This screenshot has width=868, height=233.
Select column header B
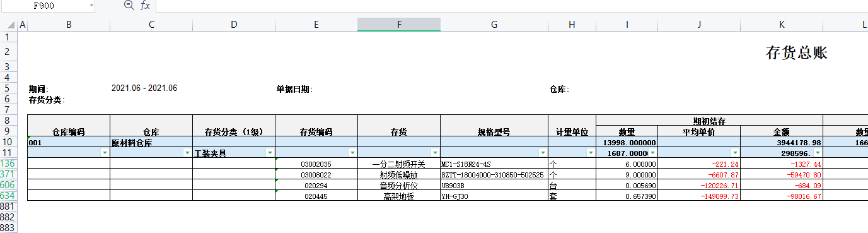tap(69, 25)
